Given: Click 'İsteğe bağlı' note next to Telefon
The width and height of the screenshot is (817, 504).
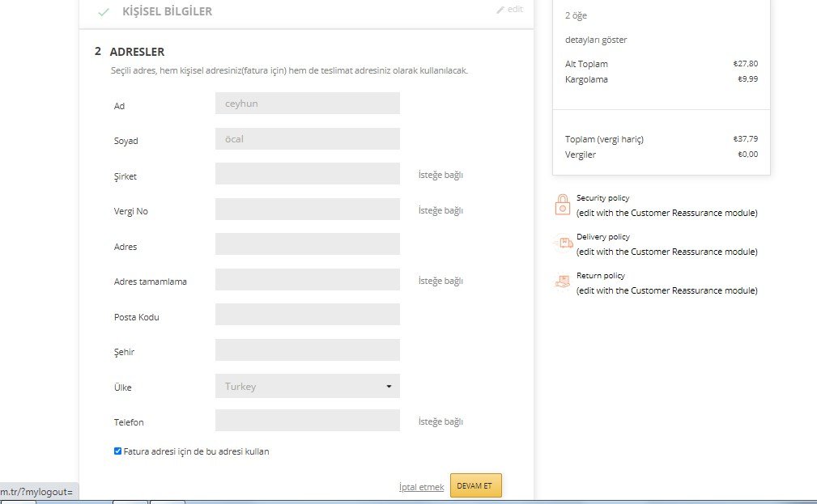Looking at the screenshot, I should 440,421.
